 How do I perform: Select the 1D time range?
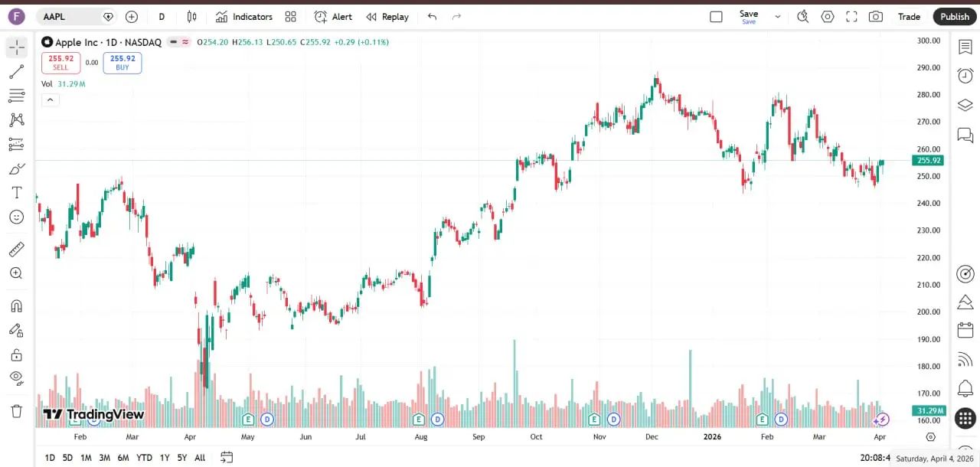50,458
